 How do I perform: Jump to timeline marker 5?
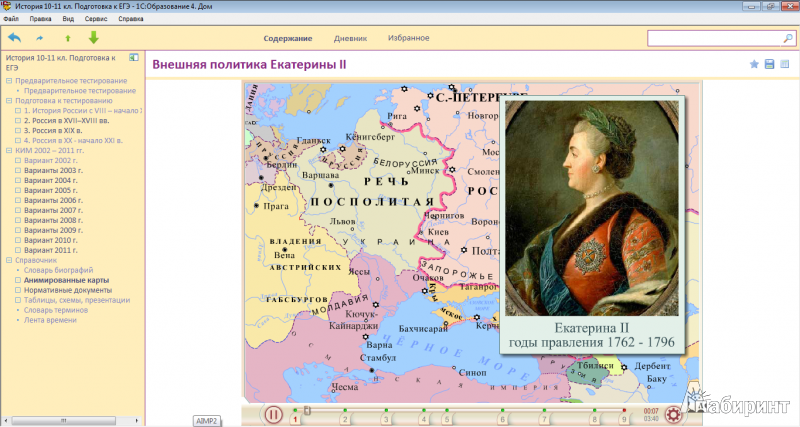pos(446,419)
